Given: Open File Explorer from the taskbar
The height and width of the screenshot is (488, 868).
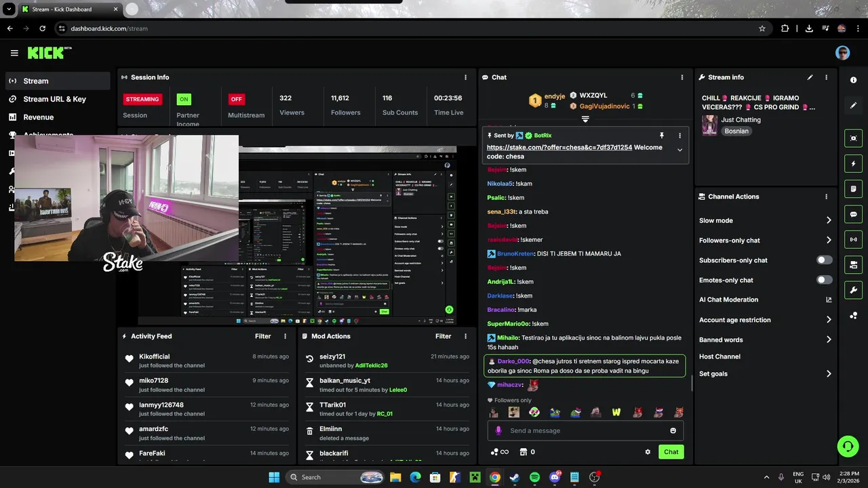Looking at the screenshot, I should coord(395,477).
